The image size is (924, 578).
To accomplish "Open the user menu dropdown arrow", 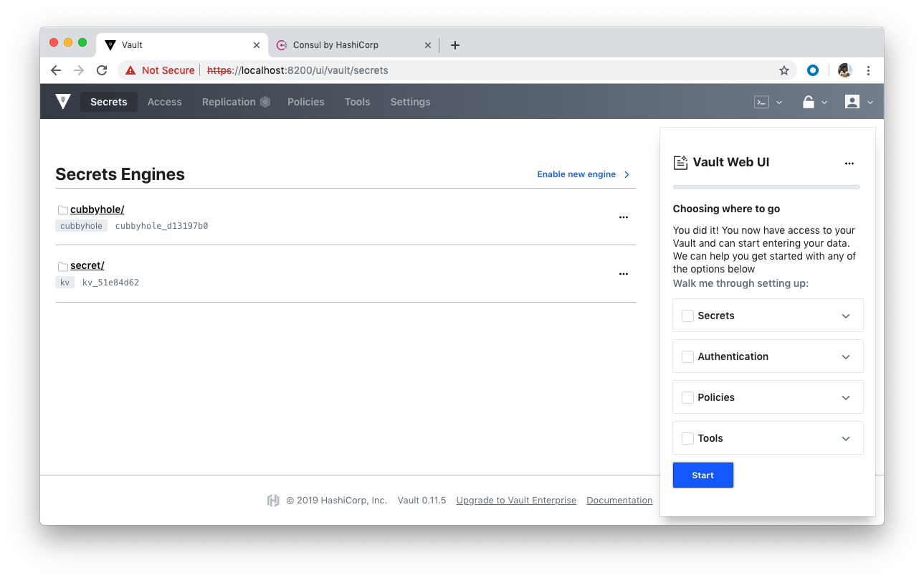I will coord(870,103).
